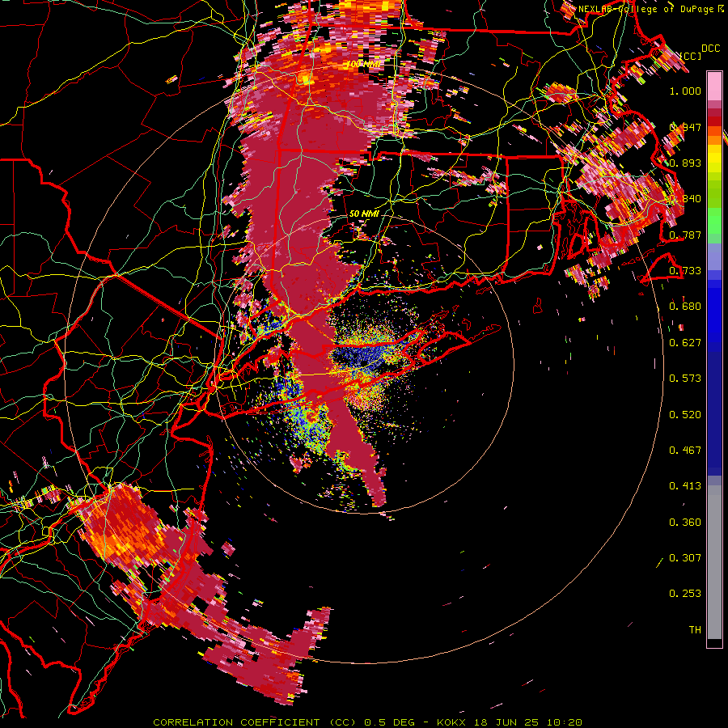Select the 0.307 scale value
The image size is (728, 728).
click(x=685, y=558)
